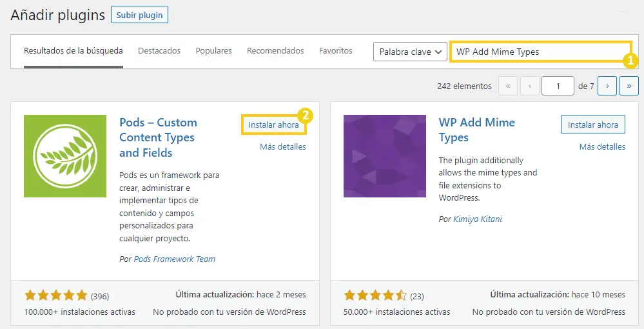Click the (23) ratings count
Image resolution: width=644 pixels, height=329 pixels.
pyautogui.click(x=417, y=296)
